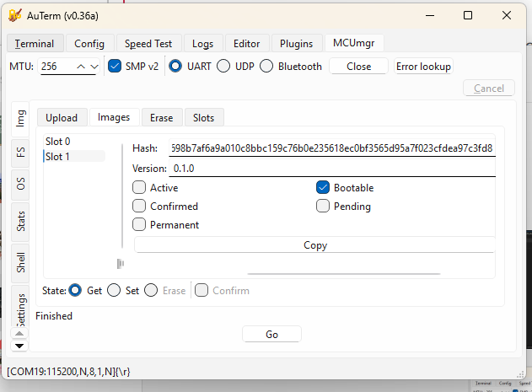Viewport: 532px width, 392px height.
Task: Toggle the SMP v2 checkbox
Action: click(x=116, y=67)
